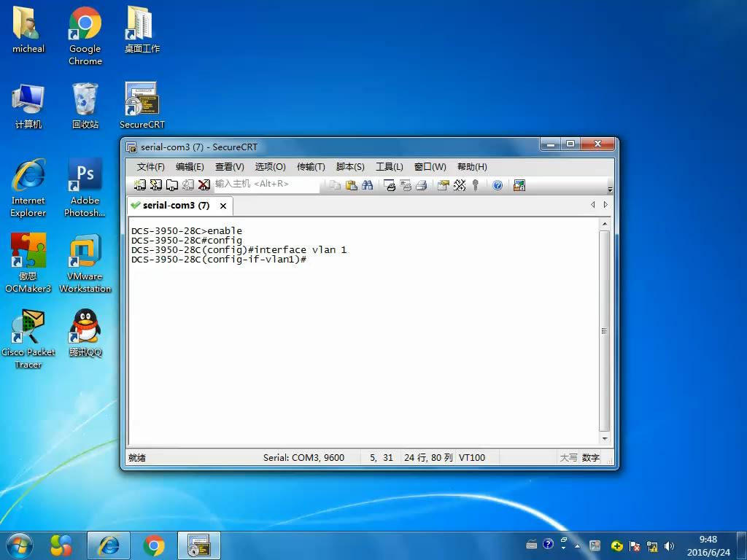Image resolution: width=747 pixels, height=560 pixels.
Task: Open the 查看(V) menu
Action: [230, 167]
